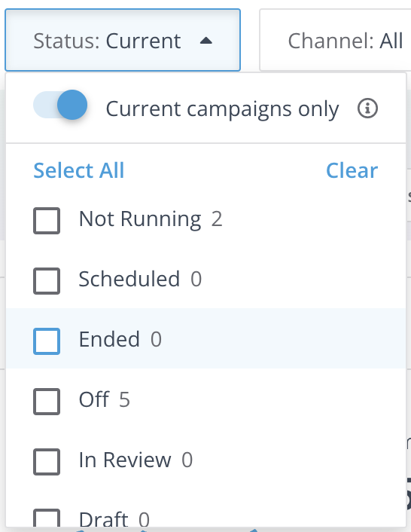Select the Draft checkbox
Screen dimensions: 411x532
[x=47, y=518]
